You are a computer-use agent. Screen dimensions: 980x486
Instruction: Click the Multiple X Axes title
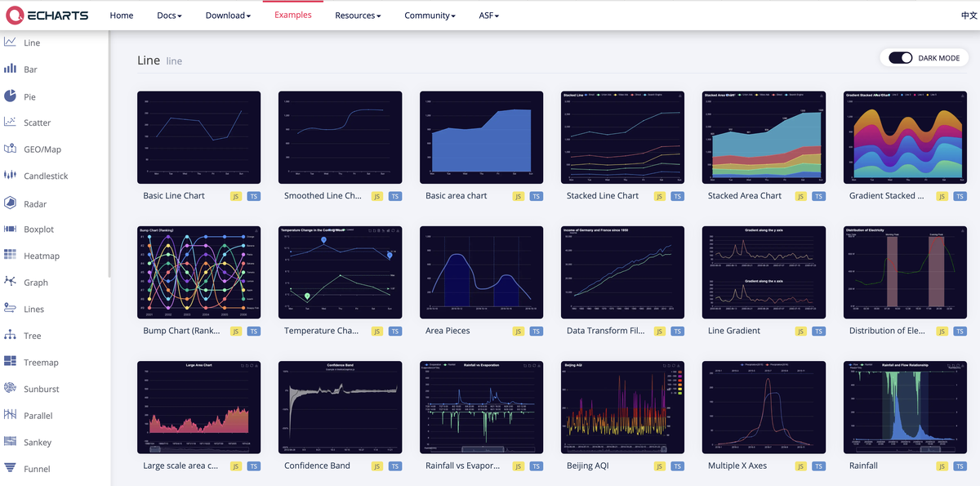pyautogui.click(x=737, y=466)
